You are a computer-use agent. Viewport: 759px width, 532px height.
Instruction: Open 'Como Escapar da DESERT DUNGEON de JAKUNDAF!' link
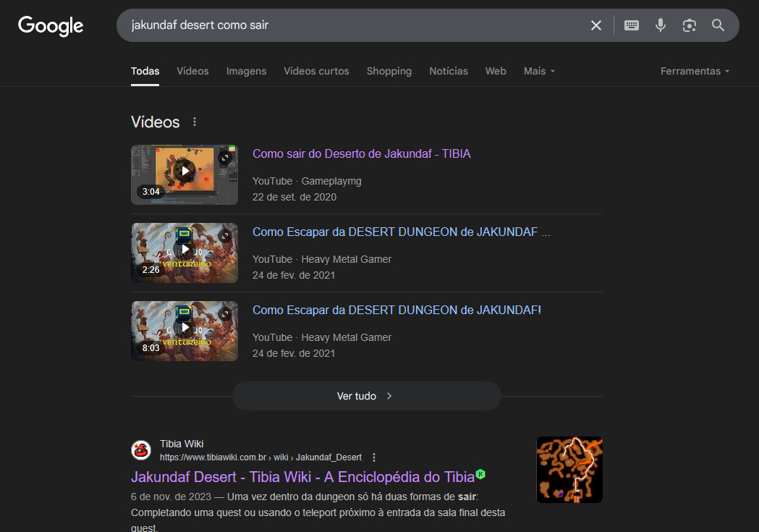[397, 311]
